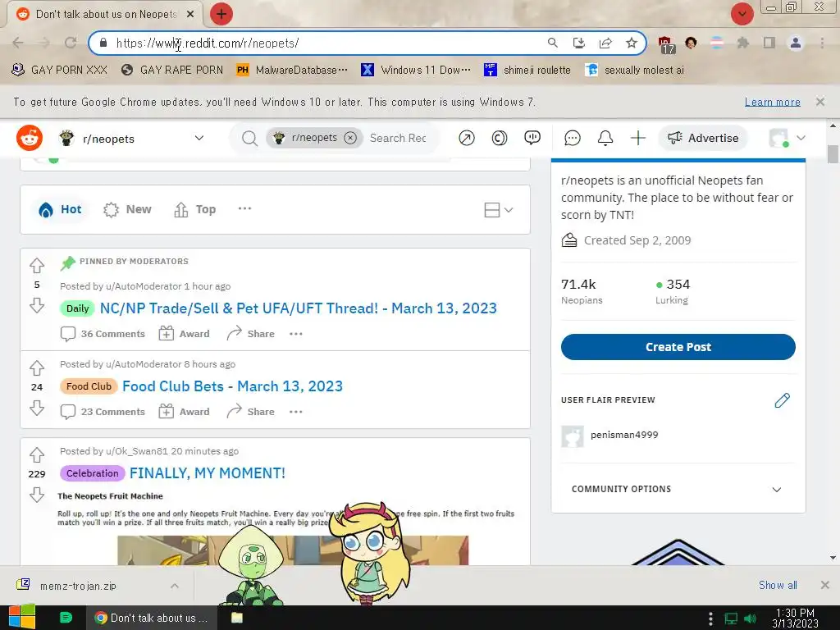Upvote the Food Club Bets post

pyautogui.click(x=37, y=368)
